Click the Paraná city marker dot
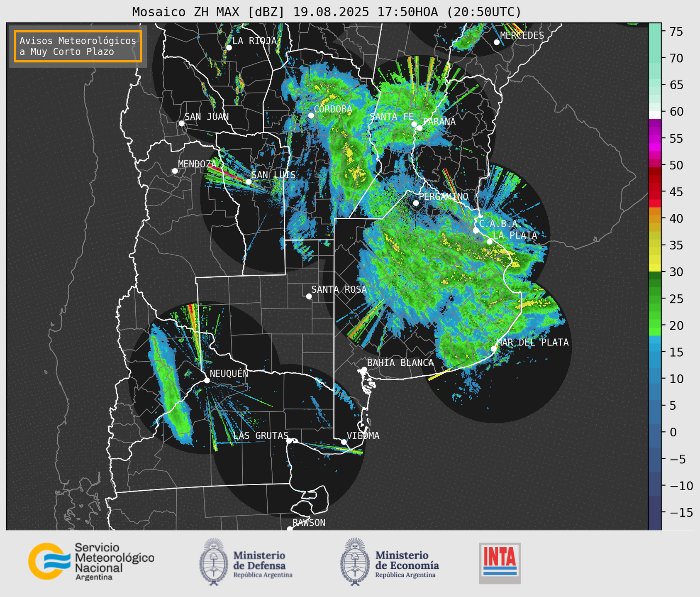The image size is (700, 597). coord(420,128)
